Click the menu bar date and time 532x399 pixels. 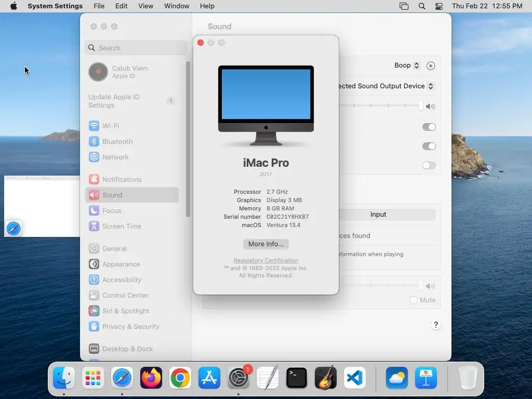pyautogui.click(x=487, y=6)
